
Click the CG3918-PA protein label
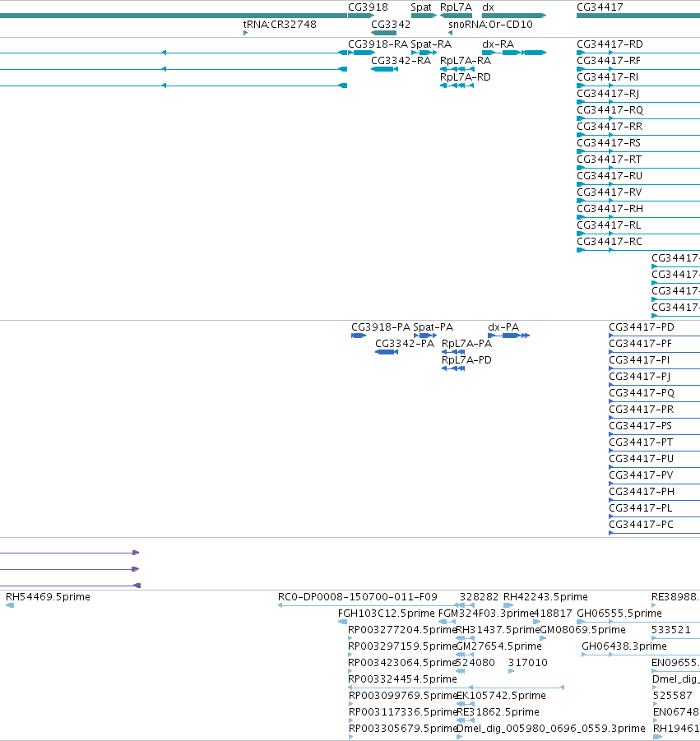click(381, 327)
